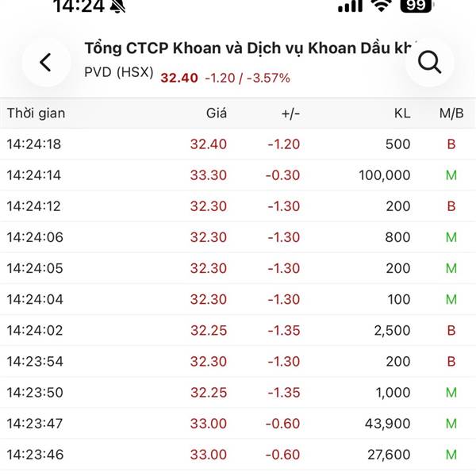Tap the -1.20 / -3.57% change label
This screenshot has height=476, width=476.
(247, 78)
